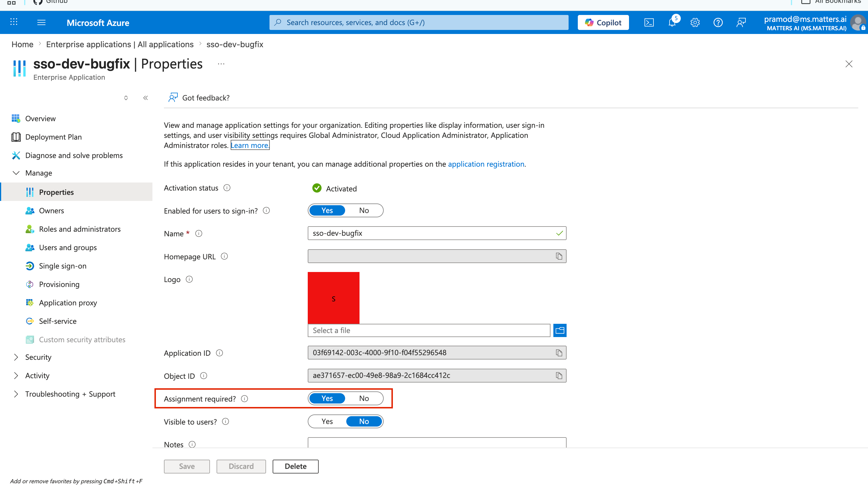868x487 pixels.
Task: Click the Delete button
Action: 295,467
